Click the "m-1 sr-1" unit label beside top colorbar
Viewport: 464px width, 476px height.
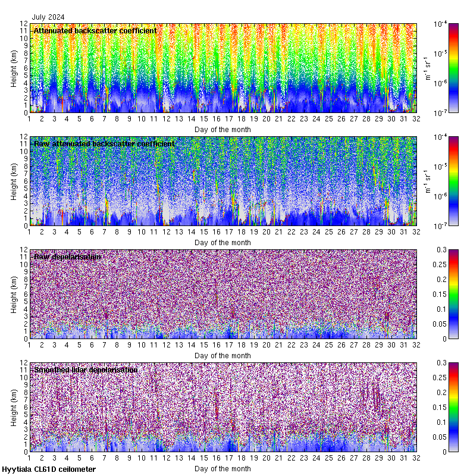pyautogui.click(x=427, y=68)
